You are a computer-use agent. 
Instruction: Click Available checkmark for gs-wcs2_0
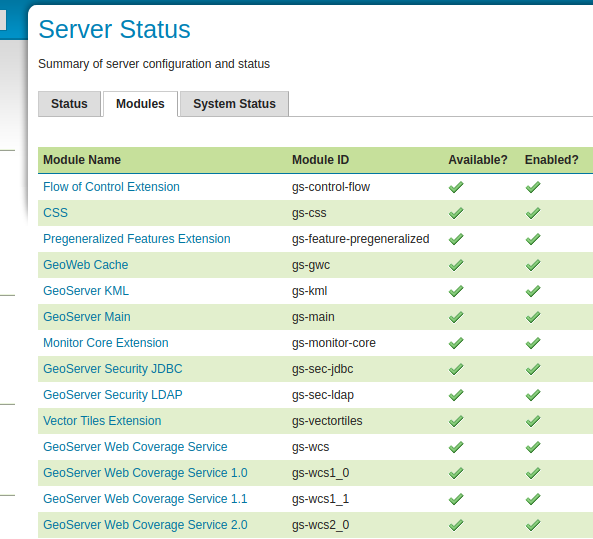pos(456,525)
